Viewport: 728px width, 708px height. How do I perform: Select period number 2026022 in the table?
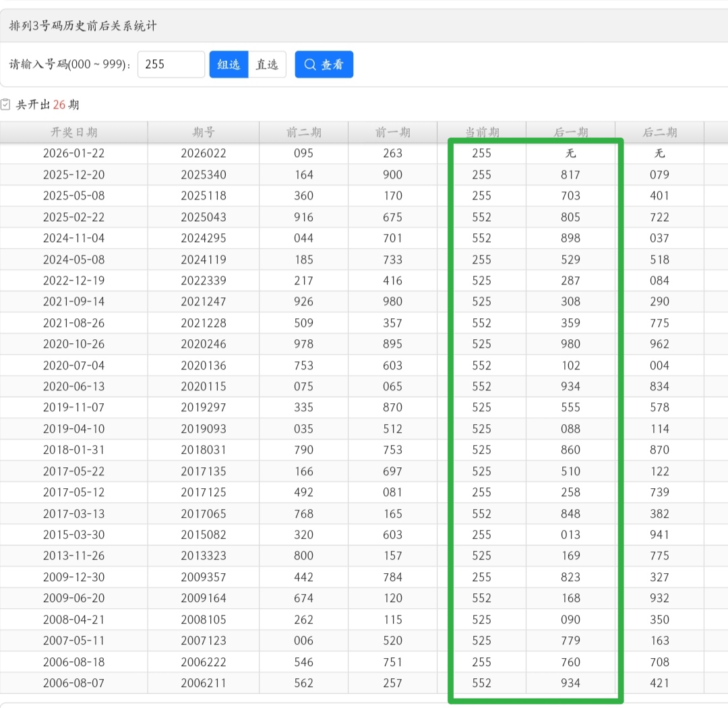tap(203, 153)
